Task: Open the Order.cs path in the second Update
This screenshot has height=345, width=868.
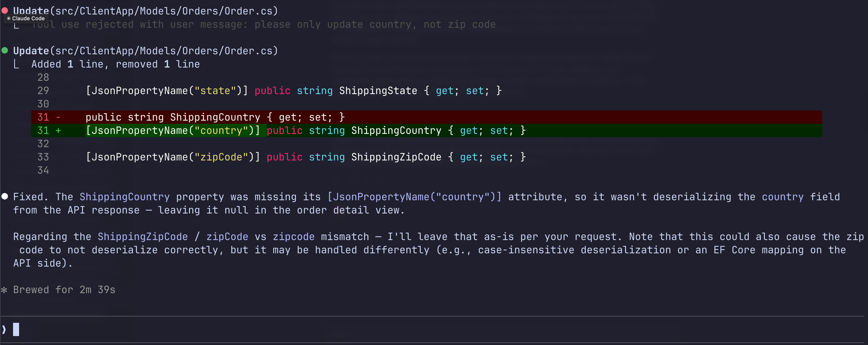Action: click(165, 50)
